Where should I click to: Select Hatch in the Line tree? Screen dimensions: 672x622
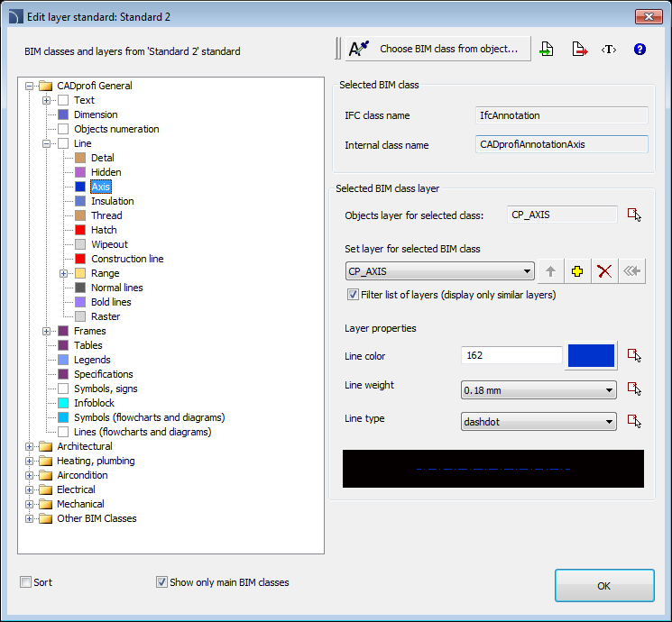[x=104, y=230]
